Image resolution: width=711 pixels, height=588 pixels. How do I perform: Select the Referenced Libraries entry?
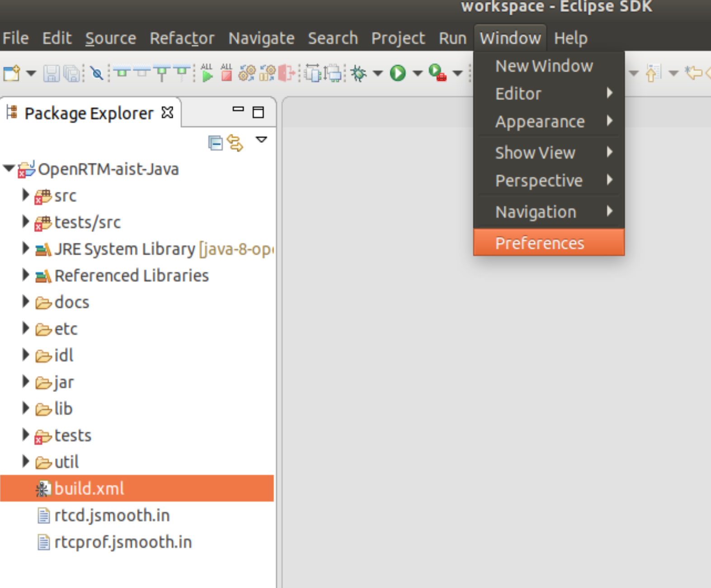pyautogui.click(x=132, y=275)
